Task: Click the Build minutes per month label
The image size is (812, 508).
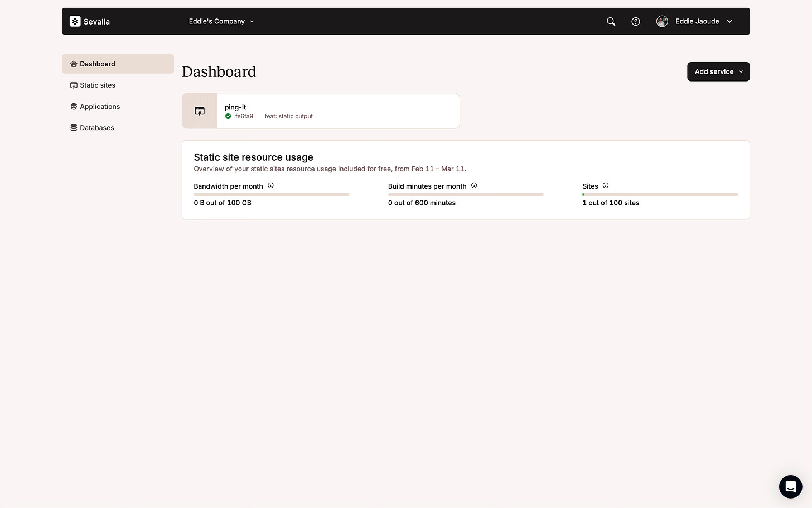Action: (x=427, y=186)
